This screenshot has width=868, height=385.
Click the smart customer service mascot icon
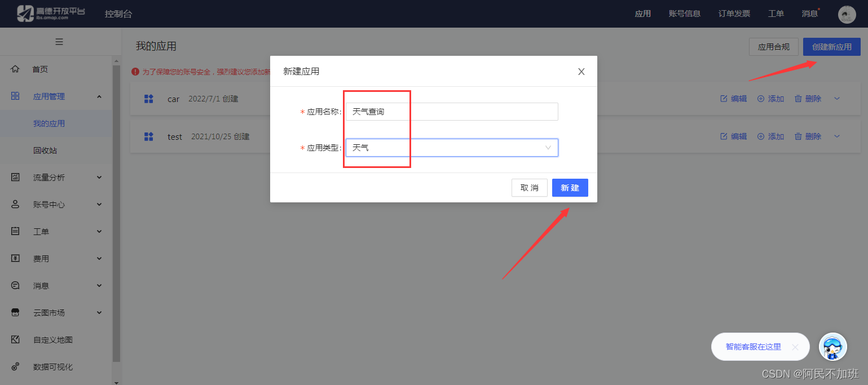pyautogui.click(x=833, y=347)
